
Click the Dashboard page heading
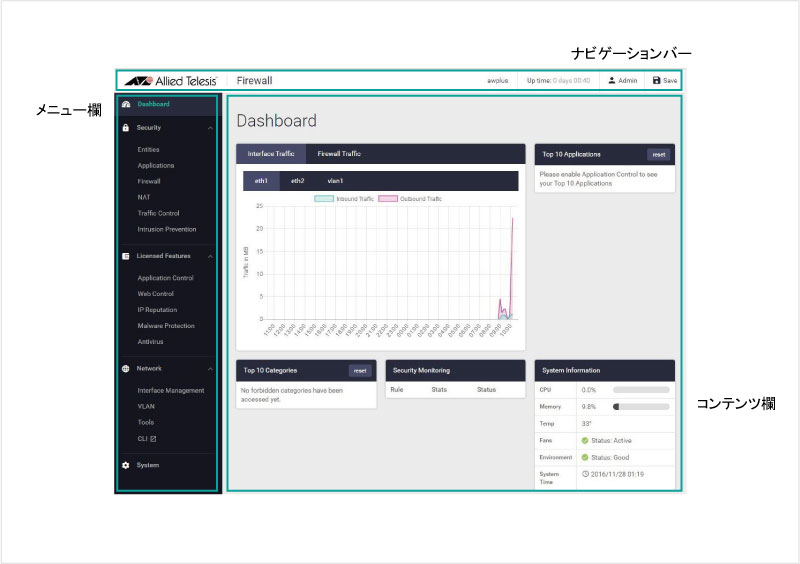[x=277, y=121]
